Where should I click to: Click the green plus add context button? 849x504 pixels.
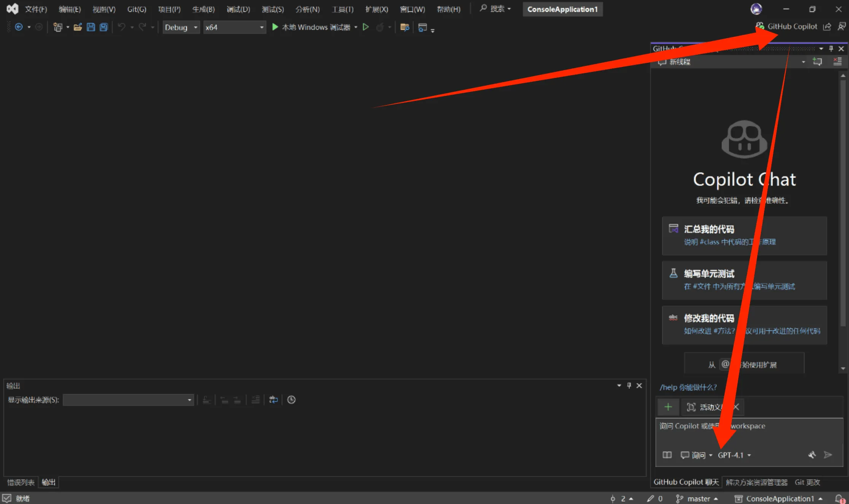click(668, 407)
